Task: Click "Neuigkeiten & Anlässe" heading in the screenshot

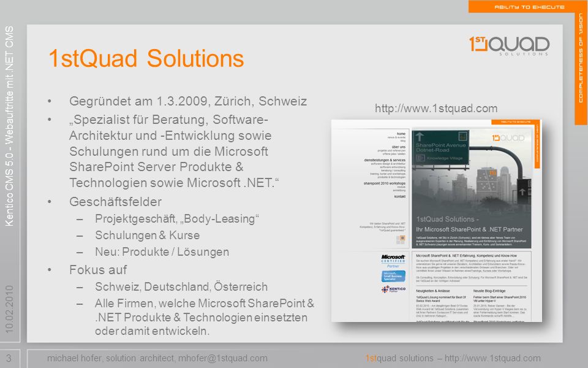Action: click(x=433, y=291)
